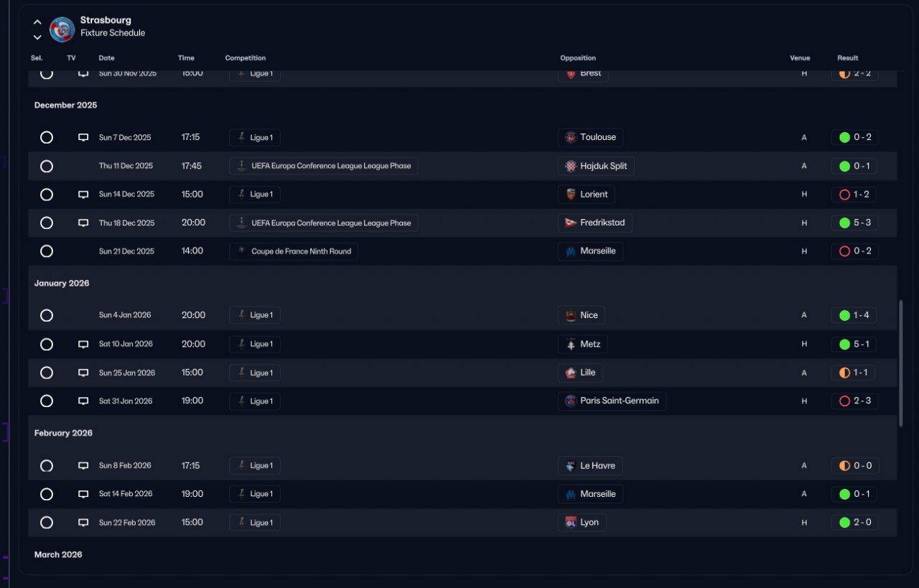Go to previous team with the up chevron
The width and height of the screenshot is (919, 588).
tap(37, 22)
